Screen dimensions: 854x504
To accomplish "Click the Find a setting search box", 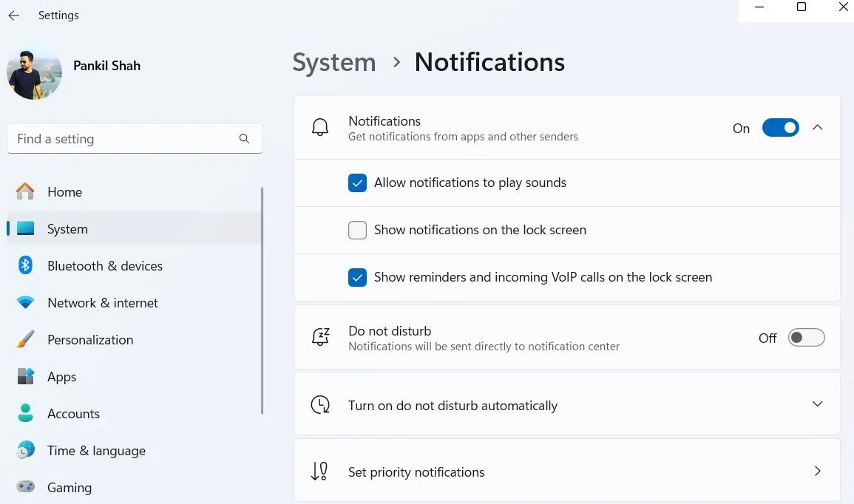I will (135, 139).
